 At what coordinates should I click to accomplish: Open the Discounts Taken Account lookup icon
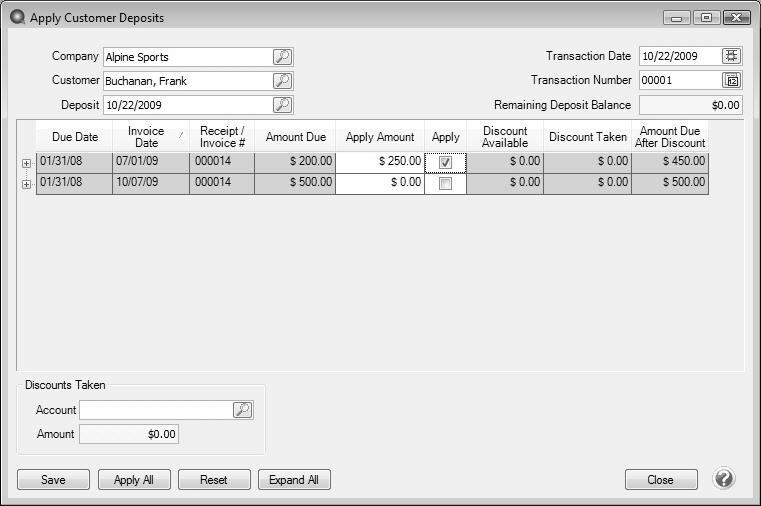242,410
